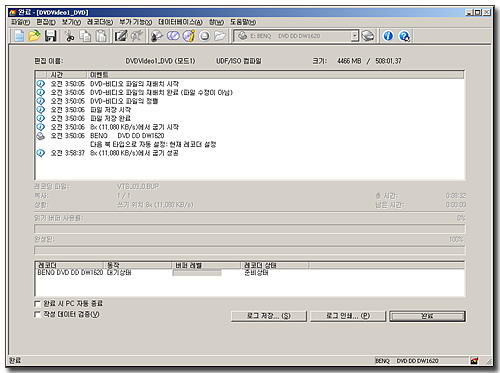500x373 pixels.
Task: Click the Help question mark icon
Action: coord(404,36)
